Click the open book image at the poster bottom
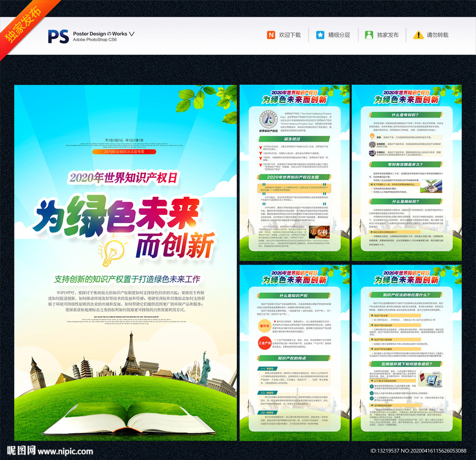 pyautogui.click(x=128, y=419)
